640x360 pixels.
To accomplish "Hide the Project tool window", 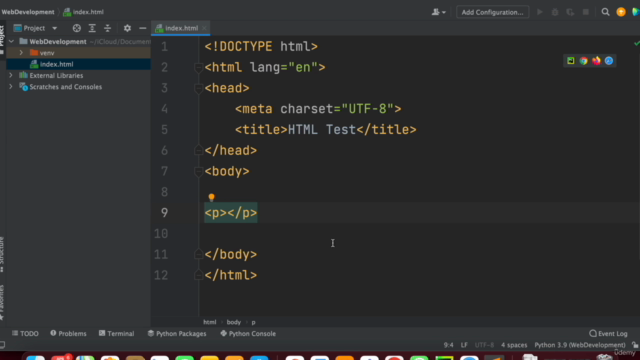I will (x=142, y=28).
